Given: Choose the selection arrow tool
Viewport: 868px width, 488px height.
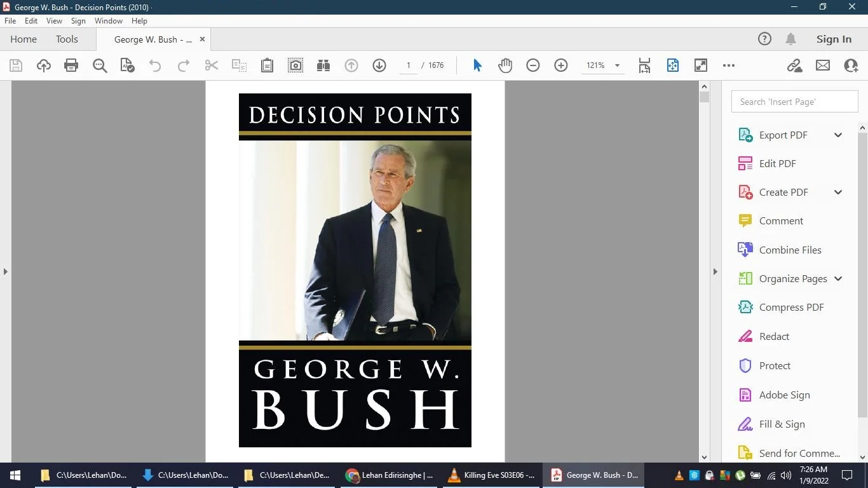Looking at the screenshot, I should [x=477, y=65].
